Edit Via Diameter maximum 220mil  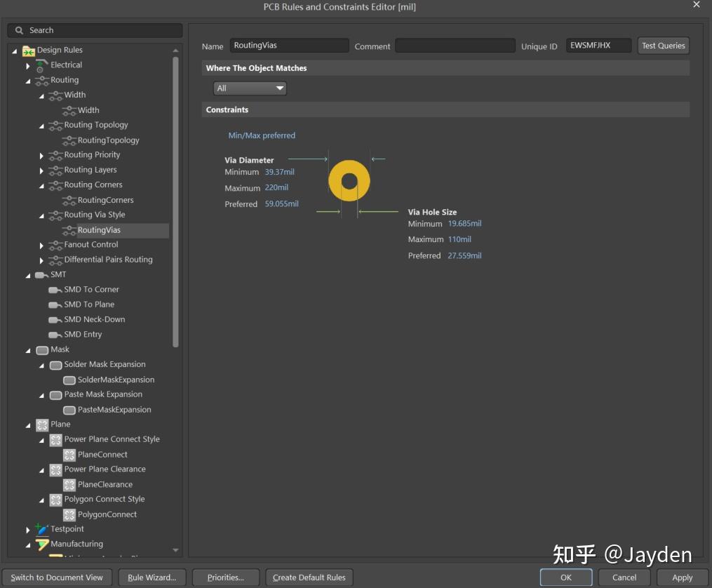click(x=276, y=187)
